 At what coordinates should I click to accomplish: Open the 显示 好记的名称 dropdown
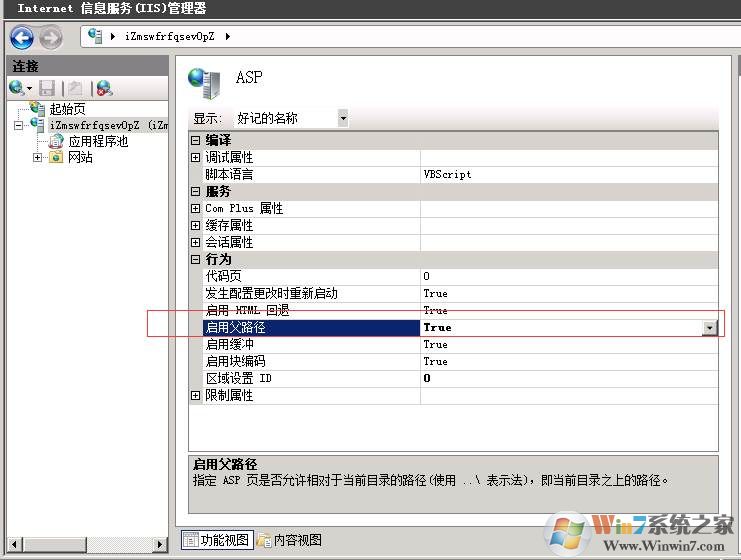coord(344,118)
